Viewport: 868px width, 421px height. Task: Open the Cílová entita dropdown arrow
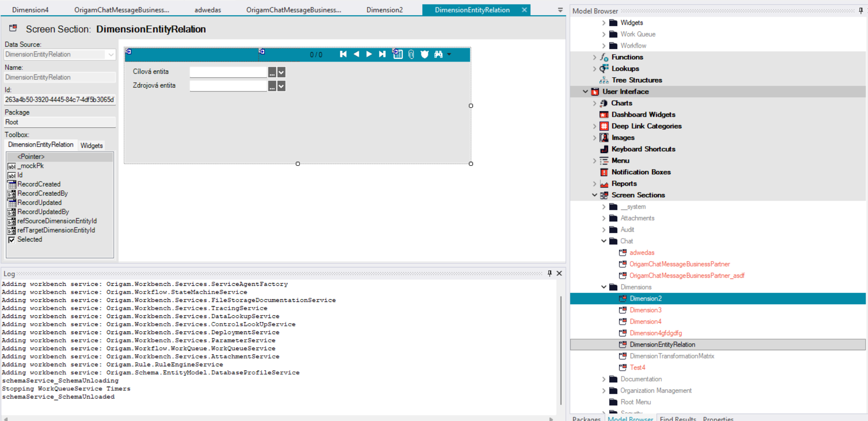(282, 72)
